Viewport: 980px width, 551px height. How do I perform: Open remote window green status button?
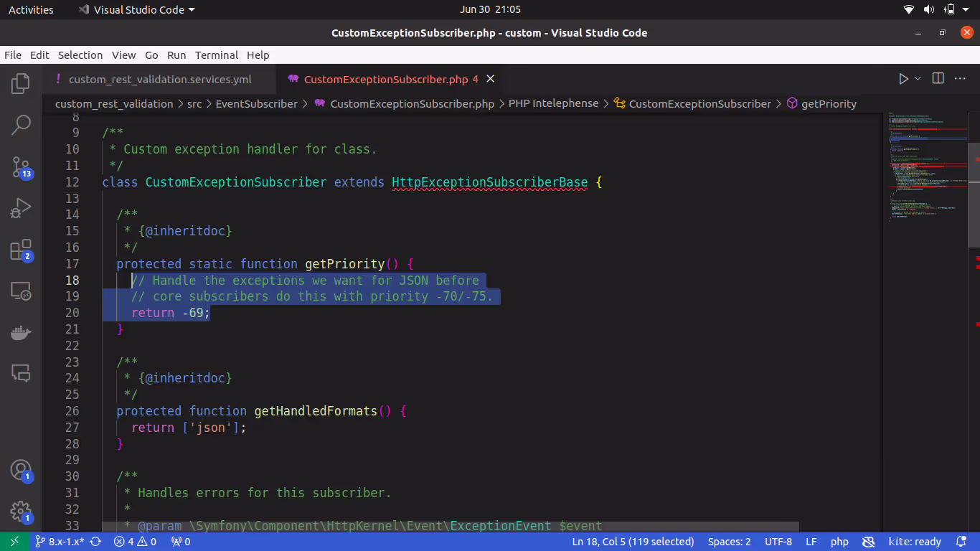click(x=14, y=542)
